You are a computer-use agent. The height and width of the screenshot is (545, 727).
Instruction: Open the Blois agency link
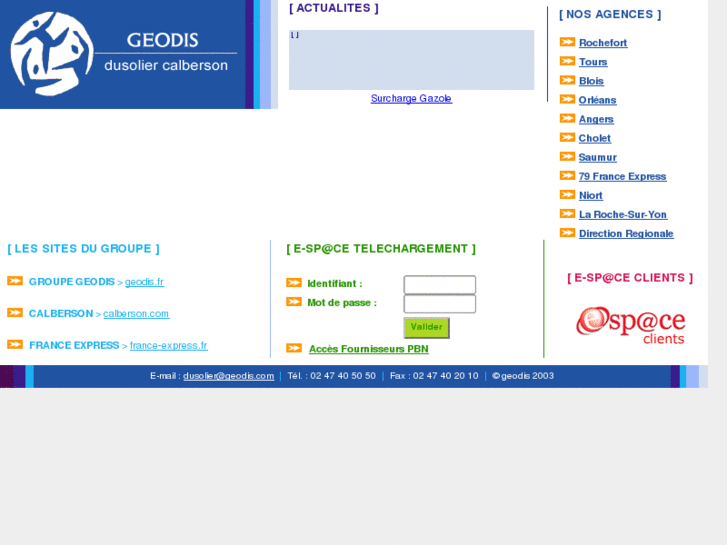tap(591, 81)
